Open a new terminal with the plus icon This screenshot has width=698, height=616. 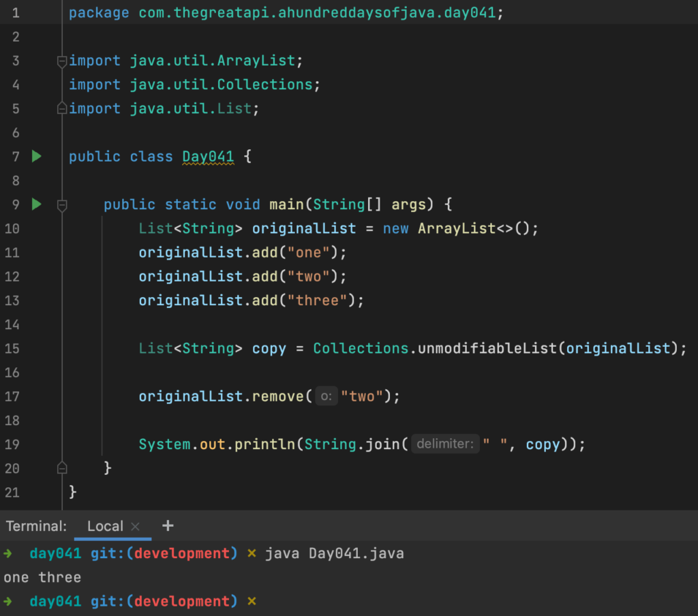(x=168, y=525)
